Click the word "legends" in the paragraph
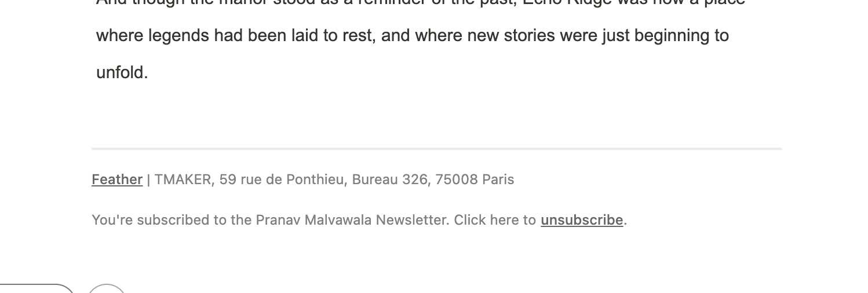 pos(178,36)
